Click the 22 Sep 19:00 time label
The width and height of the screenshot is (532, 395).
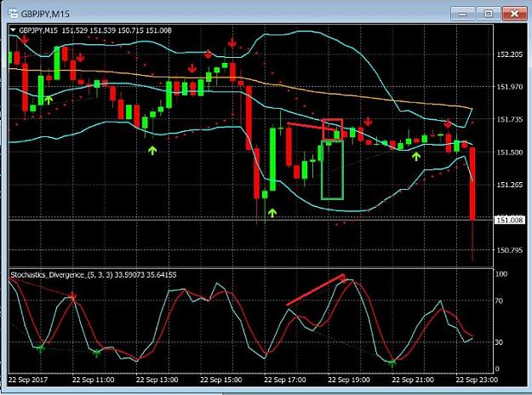(x=349, y=380)
